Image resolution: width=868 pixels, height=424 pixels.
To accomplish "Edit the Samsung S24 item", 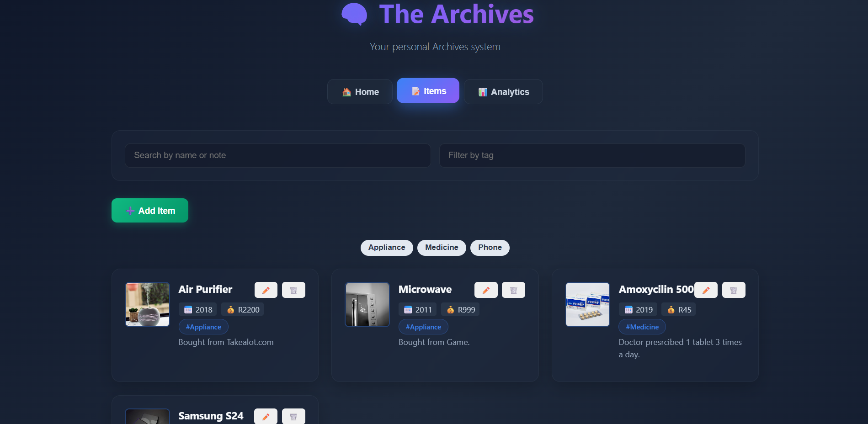I will click(266, 416).
